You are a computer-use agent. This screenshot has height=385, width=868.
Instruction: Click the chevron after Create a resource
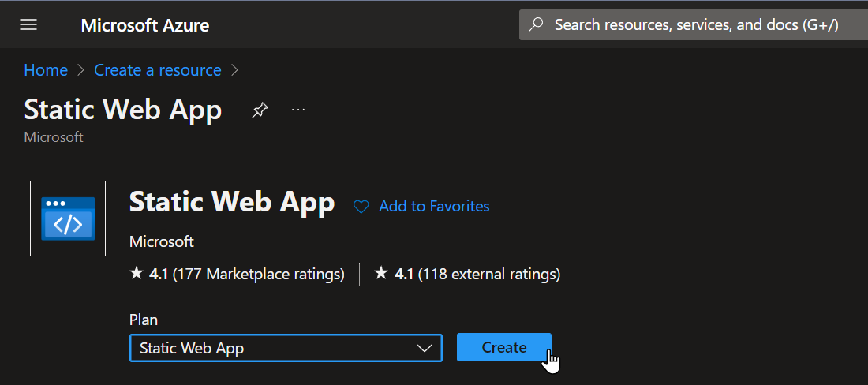click(234, 70)
